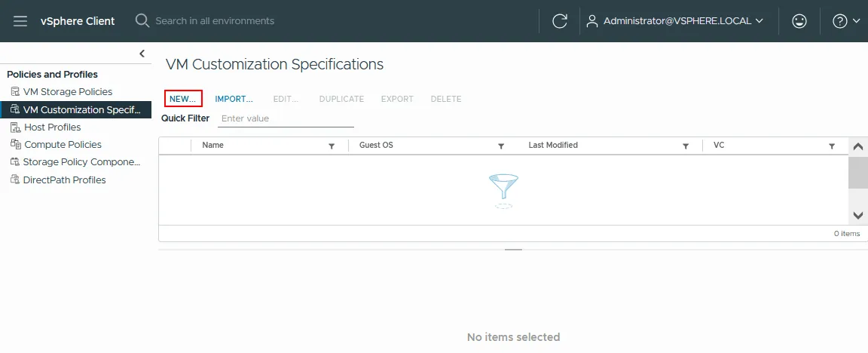Click the VM Storage Policies icon
The image size is (868, 353).
pyautogui.click(x=14, y=91)
